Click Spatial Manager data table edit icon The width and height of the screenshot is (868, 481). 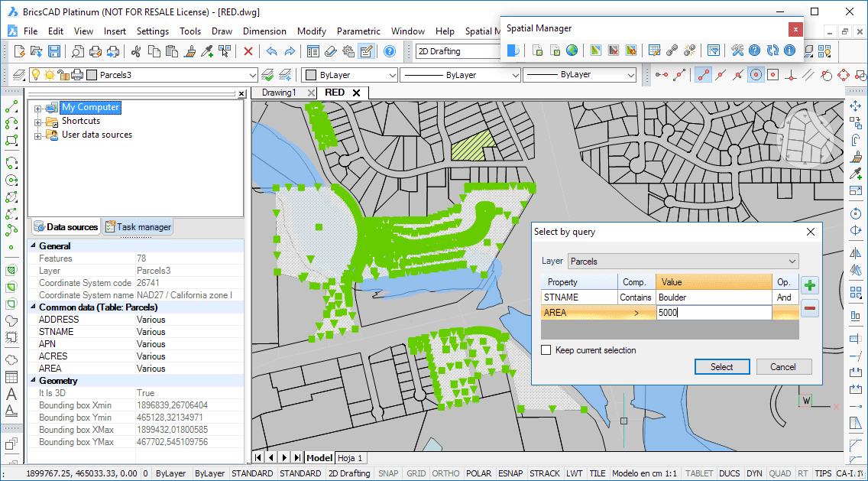[654, 50]
